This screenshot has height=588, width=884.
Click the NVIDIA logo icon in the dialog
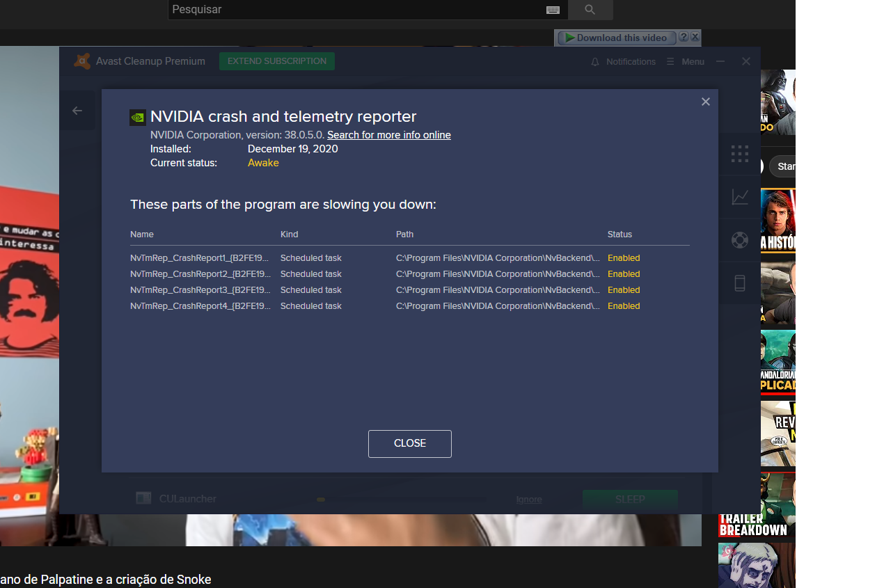coord(138,118)
